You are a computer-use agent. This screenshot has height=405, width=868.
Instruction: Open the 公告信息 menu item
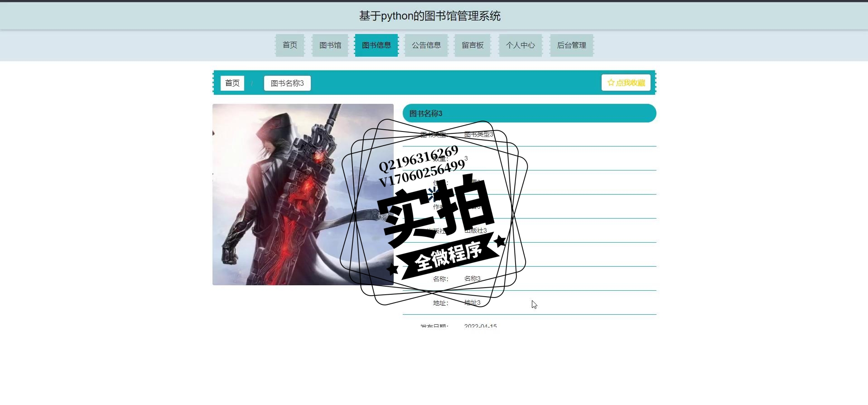(x=426, y=45)
